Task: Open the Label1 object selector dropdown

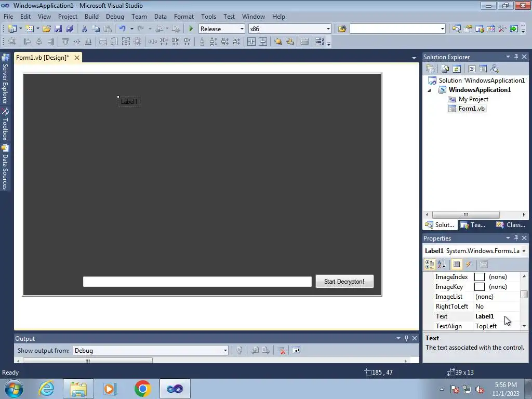Action: pos(524,251)
